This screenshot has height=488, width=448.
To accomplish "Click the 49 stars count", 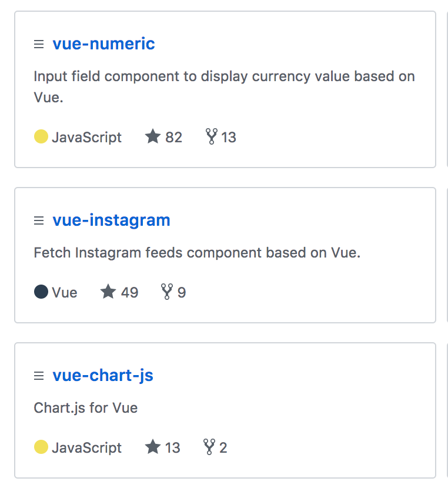I will 130,292.
